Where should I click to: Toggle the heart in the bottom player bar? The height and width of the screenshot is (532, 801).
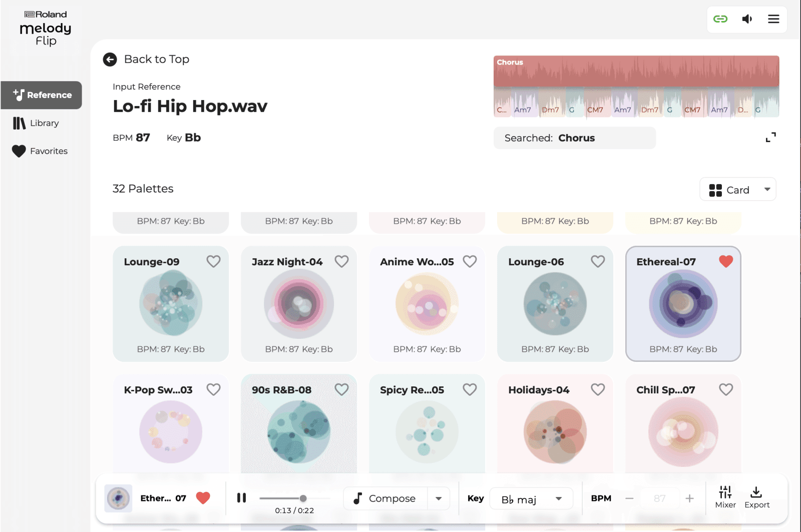click(203, 498)
